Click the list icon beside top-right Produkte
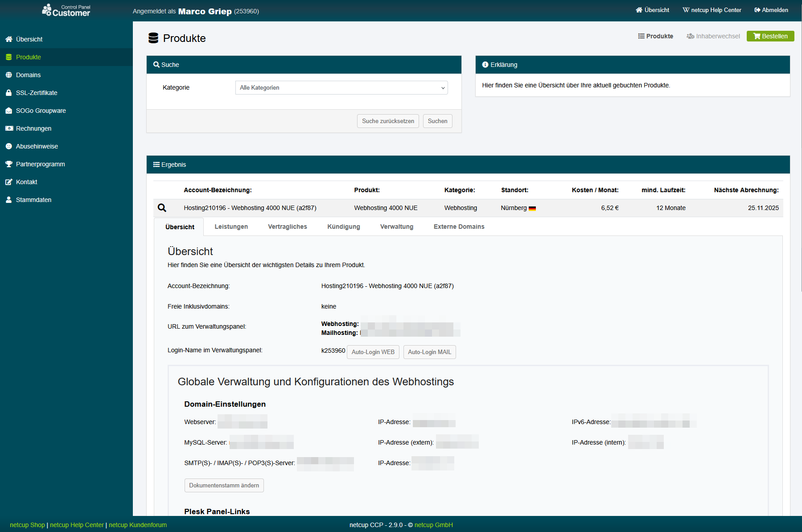The image size is (802, 532). (x=641, y=36)
